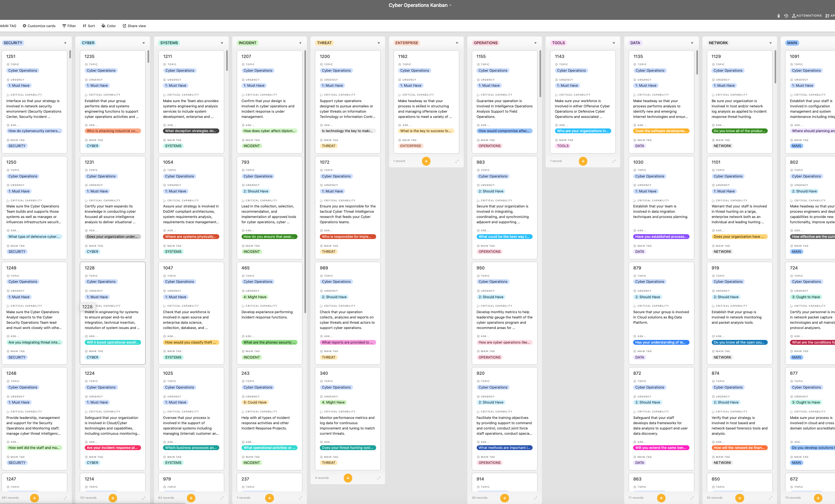Click Customize cards button
Image resolution: width=835 pixels, height=504 pixels.
39,26
